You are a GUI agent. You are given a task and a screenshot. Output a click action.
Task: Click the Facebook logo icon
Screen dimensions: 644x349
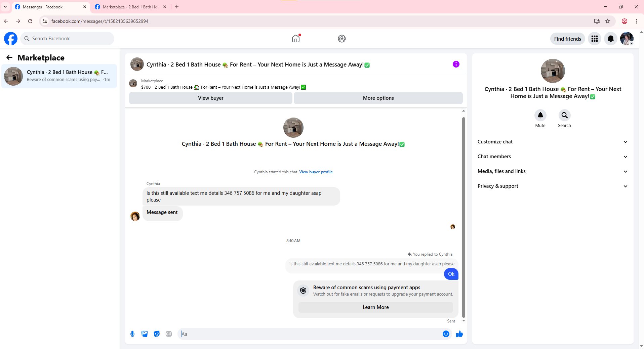coord(11,39)
